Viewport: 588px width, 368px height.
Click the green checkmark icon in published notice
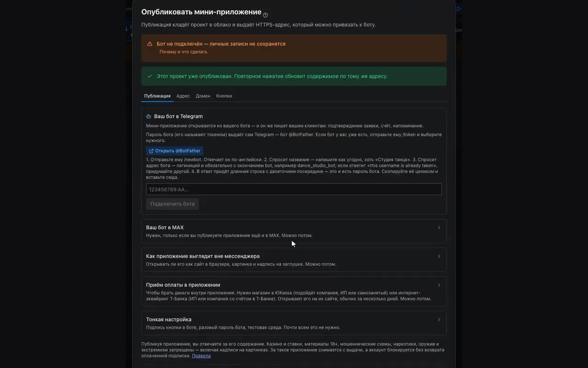150,76
